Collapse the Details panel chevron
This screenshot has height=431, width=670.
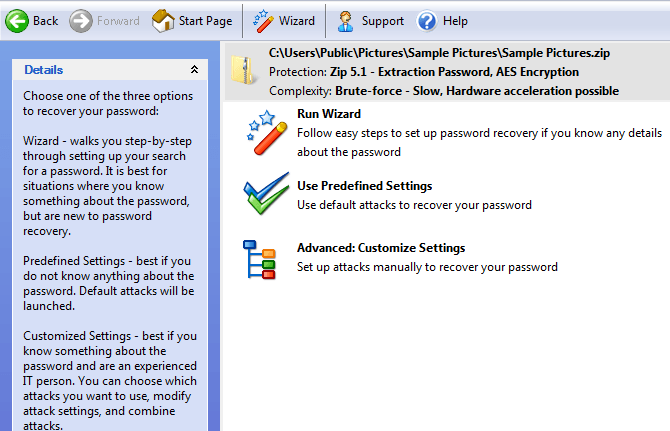click(x=194, y=70)
